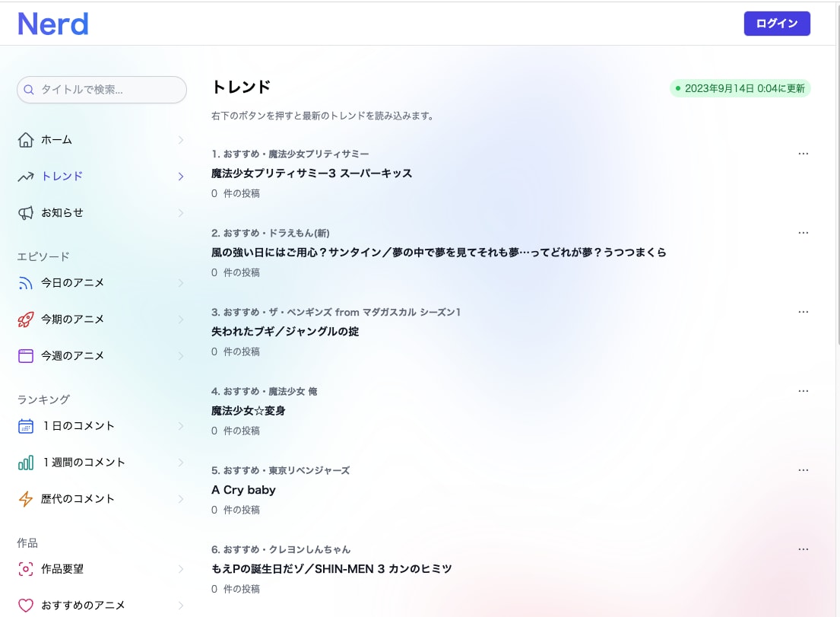Click the ホーム house icon

pyautogui.click(x=26, y=140)
